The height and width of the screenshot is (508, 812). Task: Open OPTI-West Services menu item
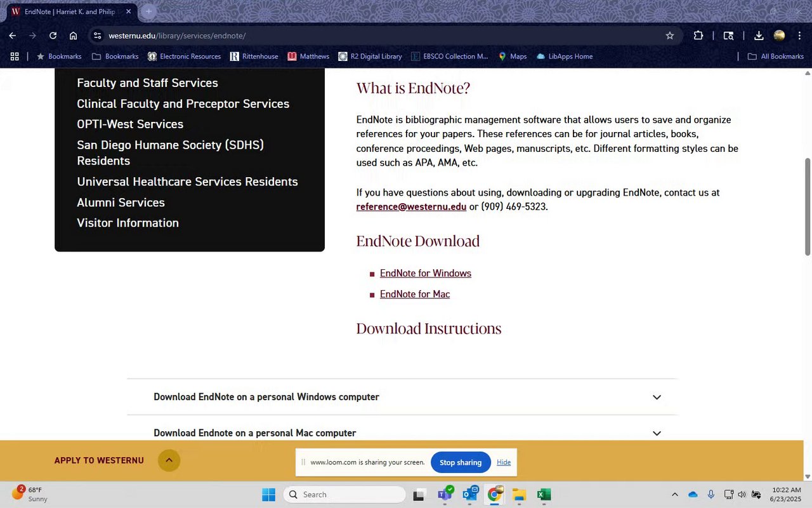click(130, 124)
